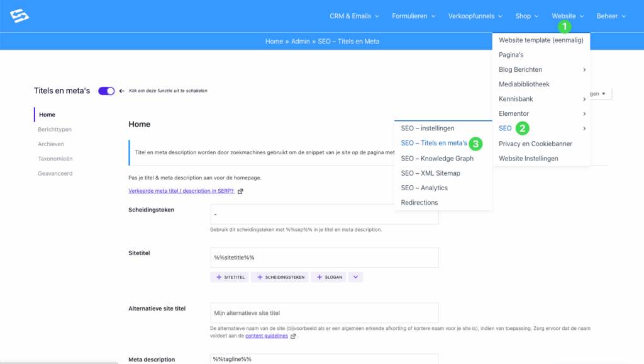Toggle the Titels en meta's switch off

106,91
